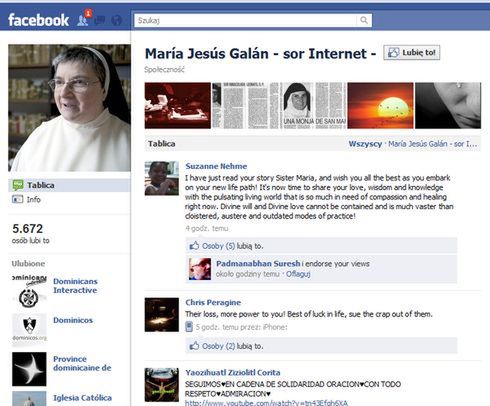Open Osoby (2) likes list
This screenshot has width=490, height=406.
click(x=219, y=346)
